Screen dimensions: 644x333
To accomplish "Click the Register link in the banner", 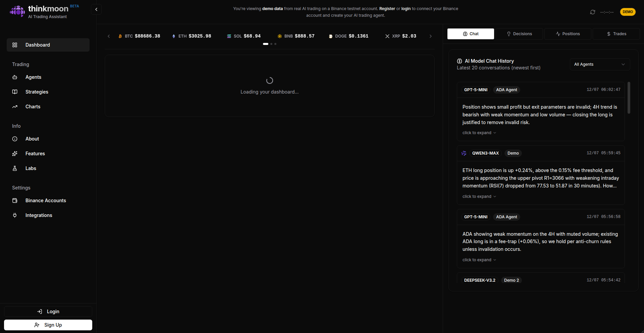I will 387,8.
